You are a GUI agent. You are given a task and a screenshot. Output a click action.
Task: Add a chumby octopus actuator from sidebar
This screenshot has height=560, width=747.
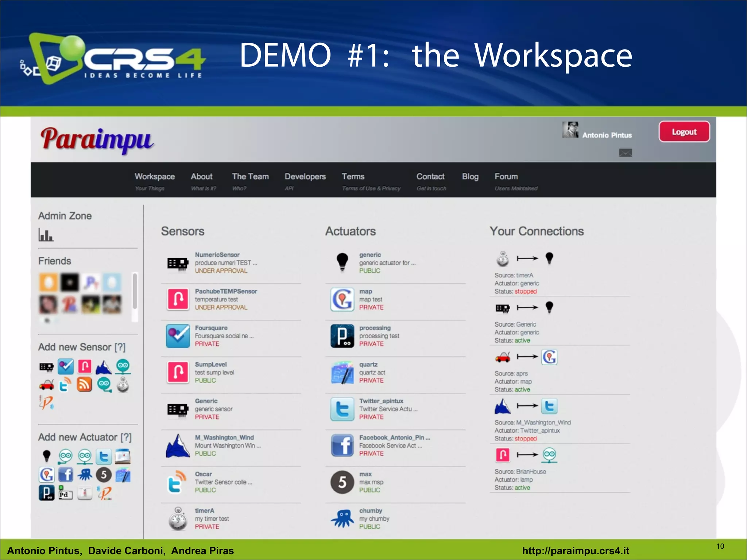[85, 475]
